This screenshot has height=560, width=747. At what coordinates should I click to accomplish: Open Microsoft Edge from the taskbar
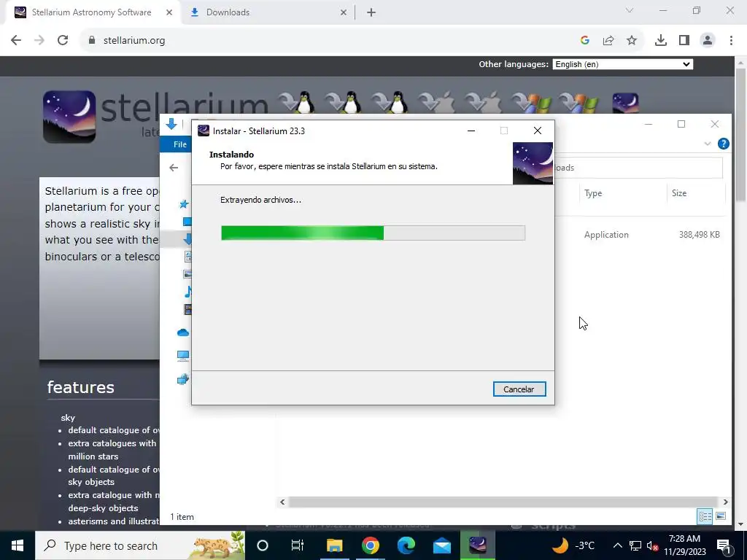406,545
